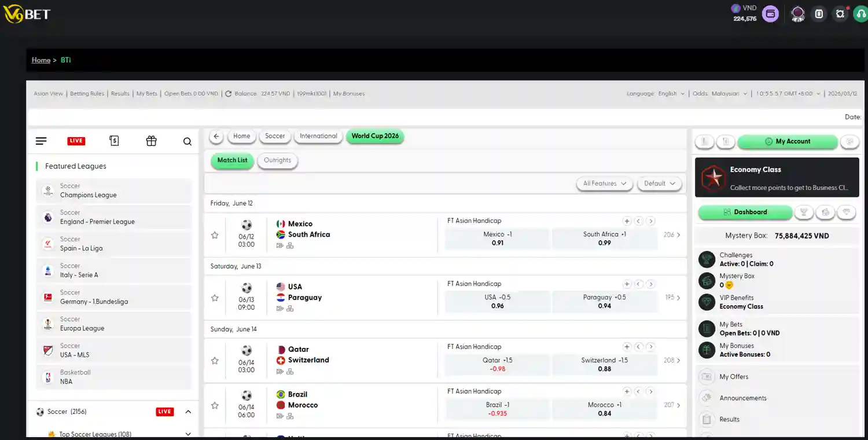Viewport: 868px width, 440px height.
Task: Open the search function in the sidebar
Action: point(187,141)
